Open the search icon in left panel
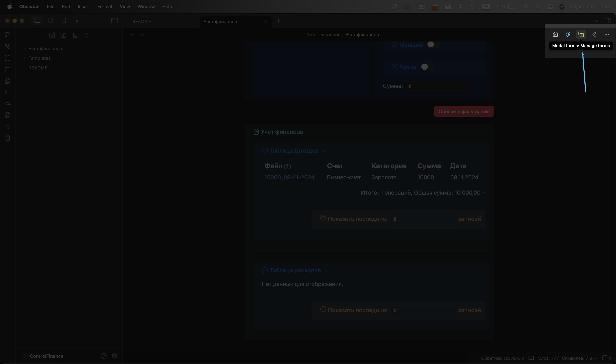This screenshot has width=616, height=364. tap(51, 21)
